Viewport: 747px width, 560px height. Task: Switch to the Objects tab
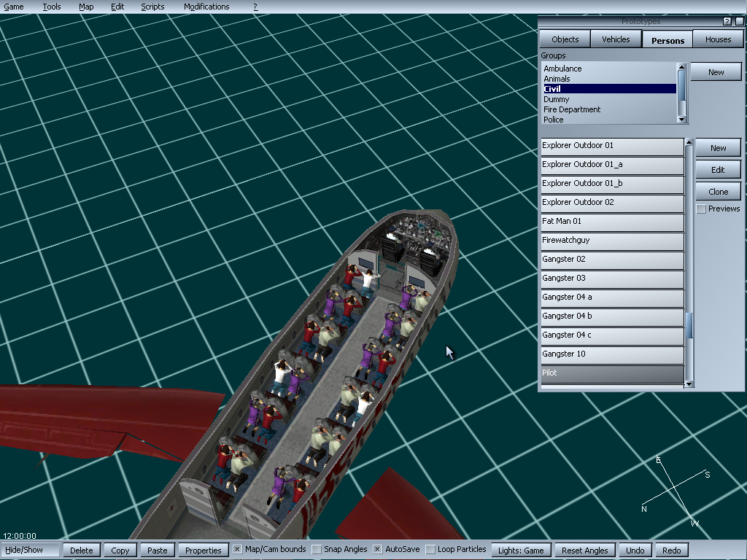pyautogui.click(x=565, y=39)
